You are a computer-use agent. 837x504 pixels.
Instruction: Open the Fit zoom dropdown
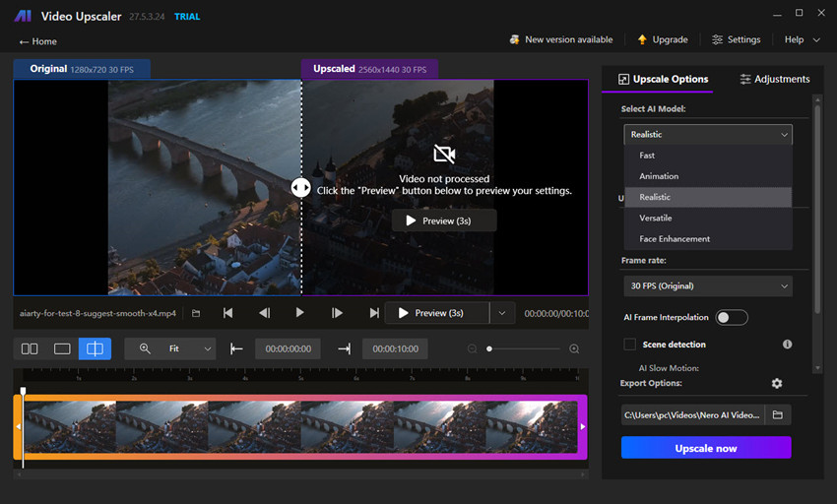coord(170,348)
